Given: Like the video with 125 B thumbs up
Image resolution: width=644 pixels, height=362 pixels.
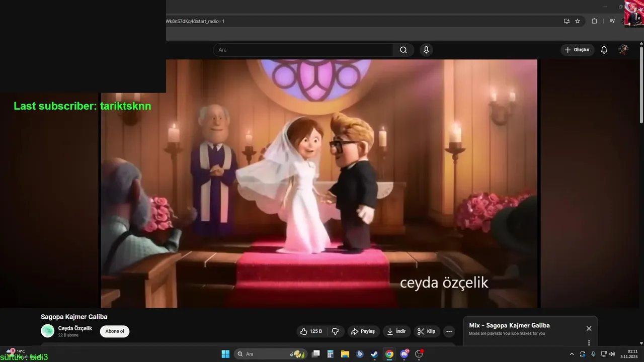Looking at the screenshot, I should click(311, 331).
